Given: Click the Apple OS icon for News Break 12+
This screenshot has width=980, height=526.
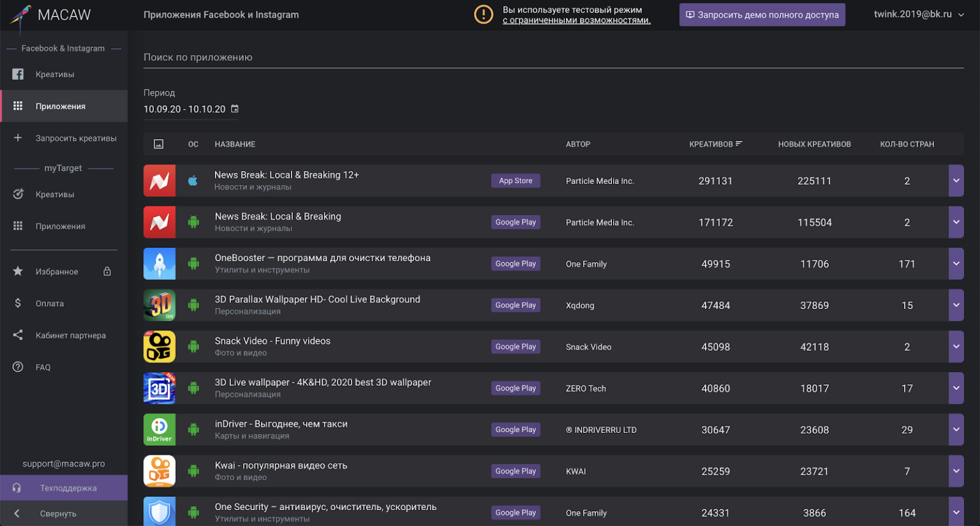Looking at the screenshot, I should click(193, 181).
